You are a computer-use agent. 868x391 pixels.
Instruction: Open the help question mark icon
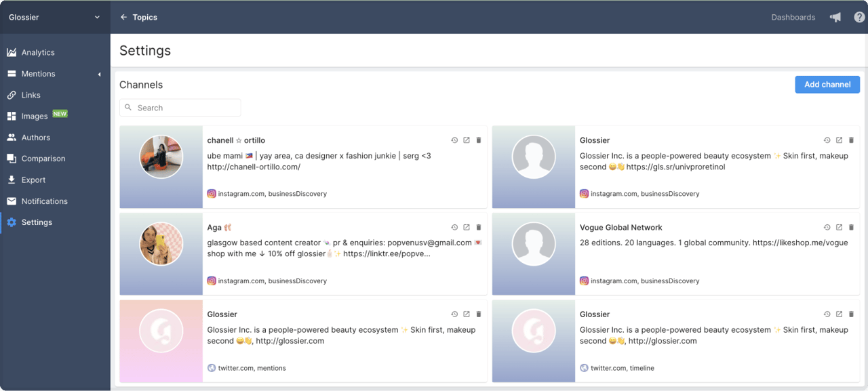tap(859, 17)
